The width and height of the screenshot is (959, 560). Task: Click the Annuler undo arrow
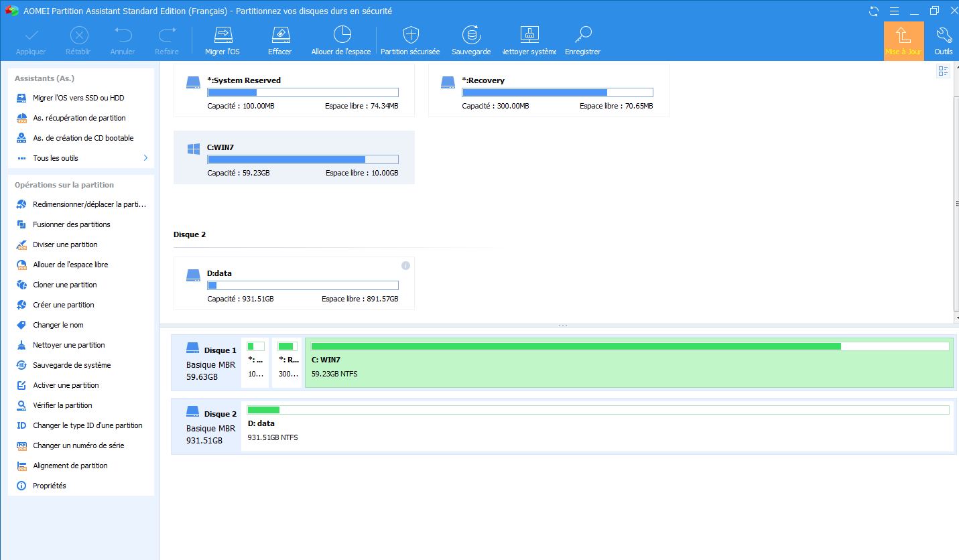tap(123, 36)
